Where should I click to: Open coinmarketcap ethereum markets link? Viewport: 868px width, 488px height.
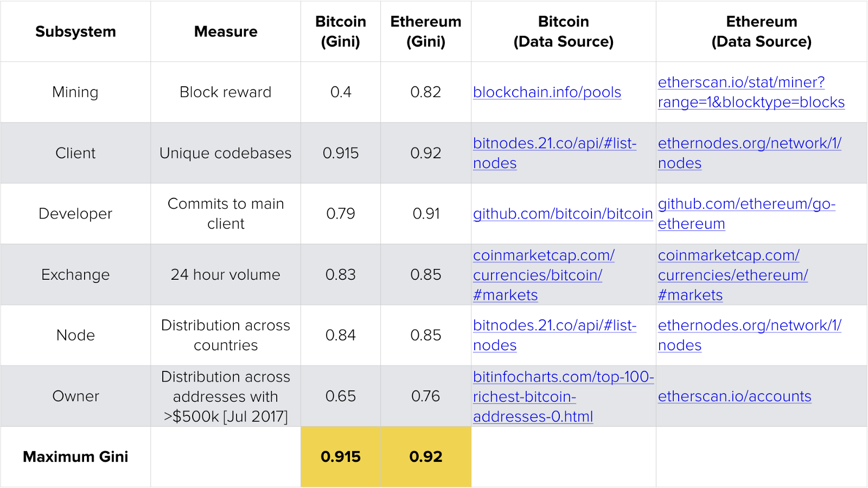pos(733,275)
